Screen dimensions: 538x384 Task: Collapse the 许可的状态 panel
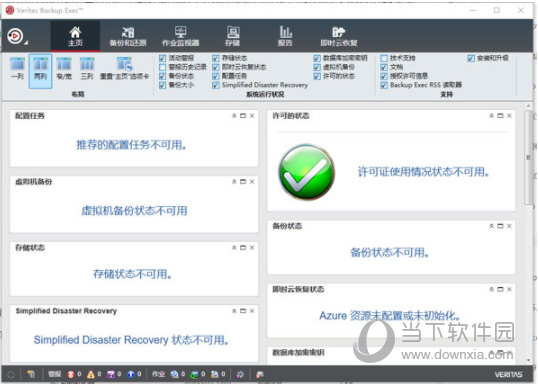[x=491, y=116]
